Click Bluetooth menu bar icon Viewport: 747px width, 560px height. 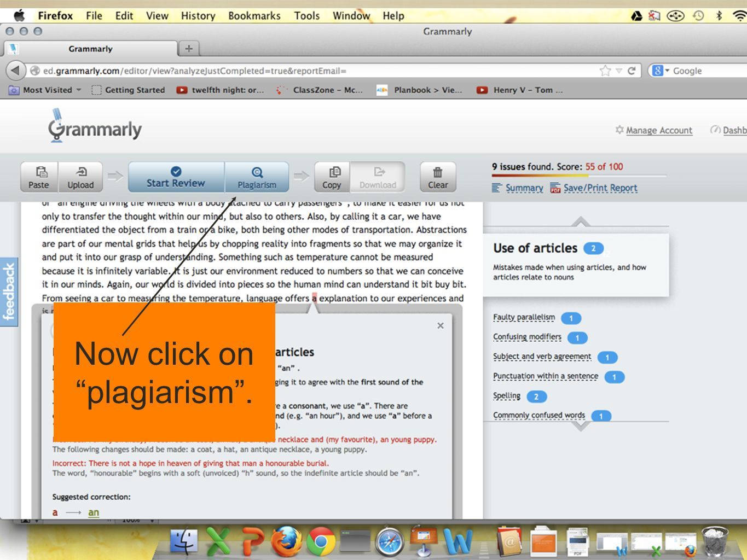pyautogui.click(x=719, y=16)
